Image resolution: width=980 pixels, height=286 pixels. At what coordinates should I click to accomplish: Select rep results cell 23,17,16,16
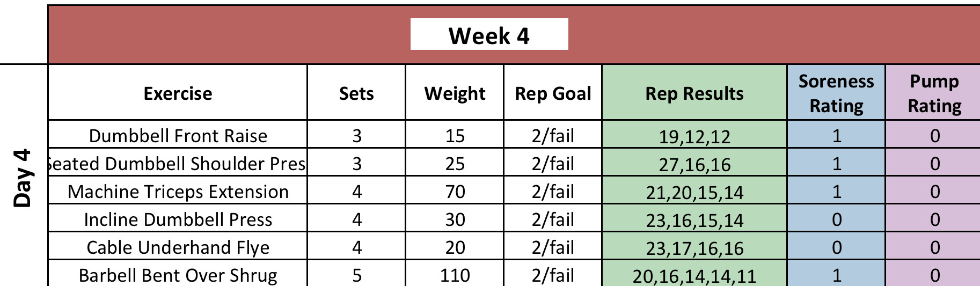[x=694, y=248]
